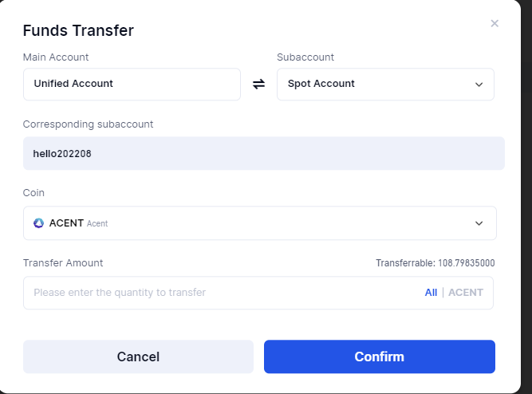Click the ACENT coin logo icon
Image resolution: width=532 pixels, height=394 pixels.
38,223
